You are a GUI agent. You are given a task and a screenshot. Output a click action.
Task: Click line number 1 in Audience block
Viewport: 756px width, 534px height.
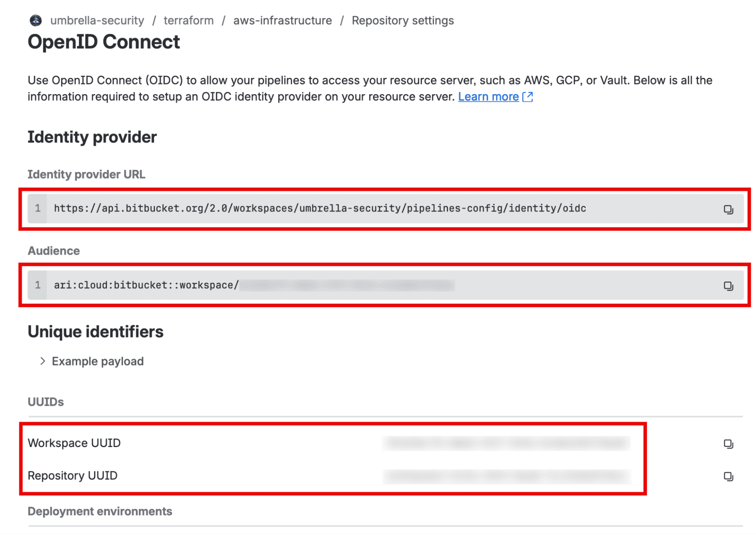pos(37,285)
